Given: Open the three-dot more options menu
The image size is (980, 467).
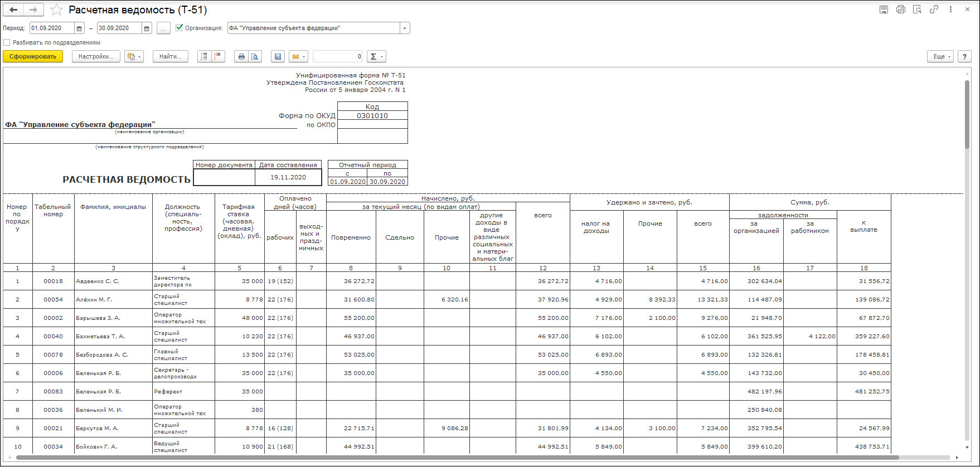Looking at the screenshot, I should 950,9.
